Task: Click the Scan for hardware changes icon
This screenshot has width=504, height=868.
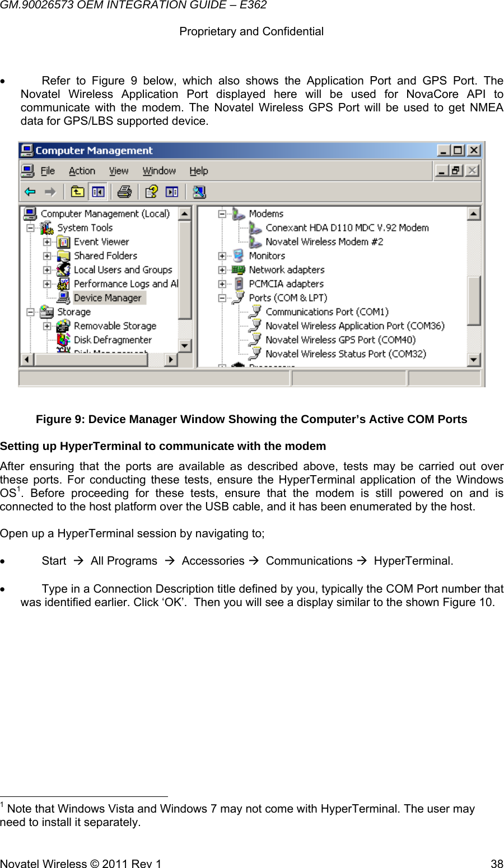Action: pos(199,192)
